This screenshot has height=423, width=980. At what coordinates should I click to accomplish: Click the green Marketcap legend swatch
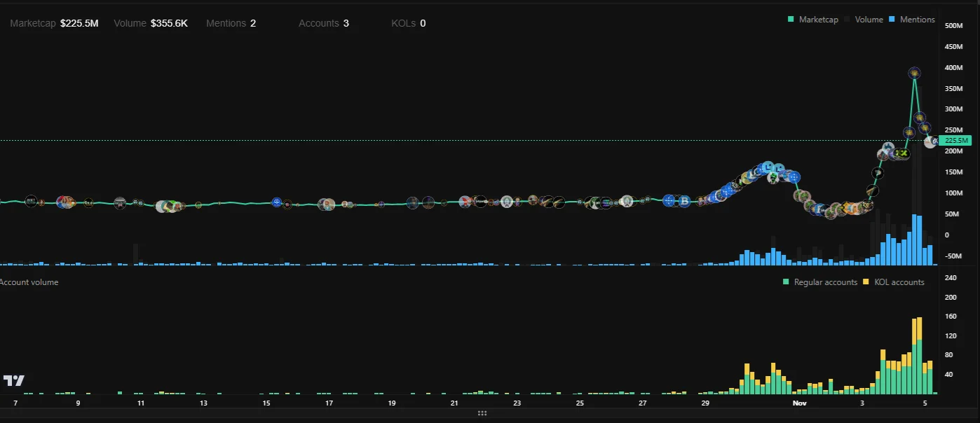point(790,20)
